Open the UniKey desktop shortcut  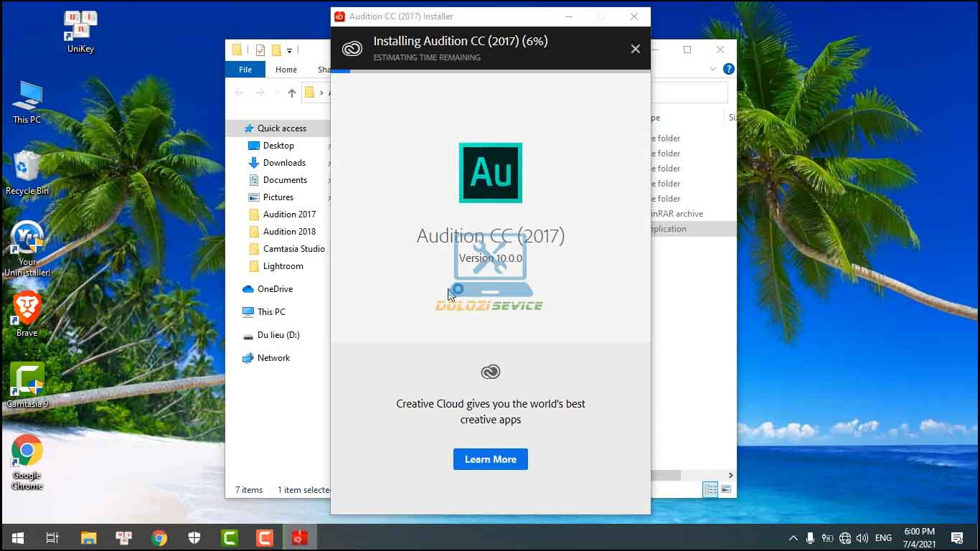[80, 27]
